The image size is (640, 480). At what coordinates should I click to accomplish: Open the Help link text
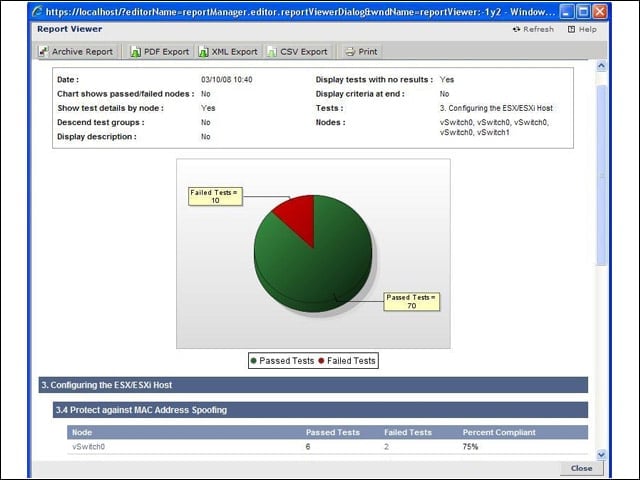pyautogui.click(x=587, y=29)
